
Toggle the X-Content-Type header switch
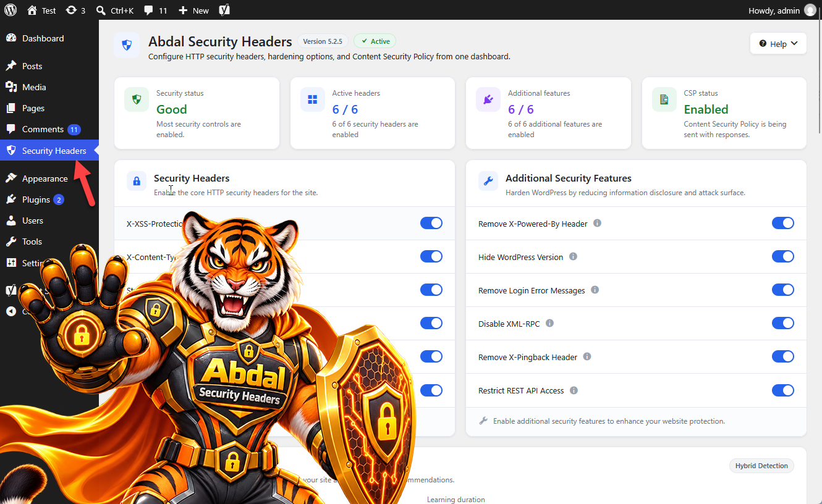431,256
